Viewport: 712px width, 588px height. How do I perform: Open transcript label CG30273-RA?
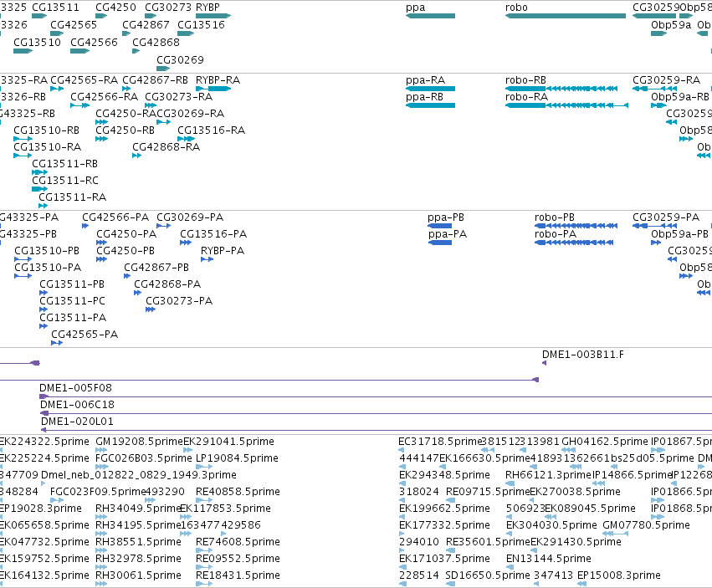[x=179, y=97]
